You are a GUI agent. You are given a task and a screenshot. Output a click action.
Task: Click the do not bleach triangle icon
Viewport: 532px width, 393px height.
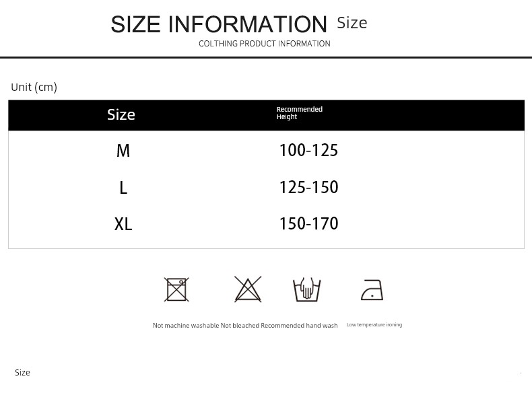coord(248,289)
